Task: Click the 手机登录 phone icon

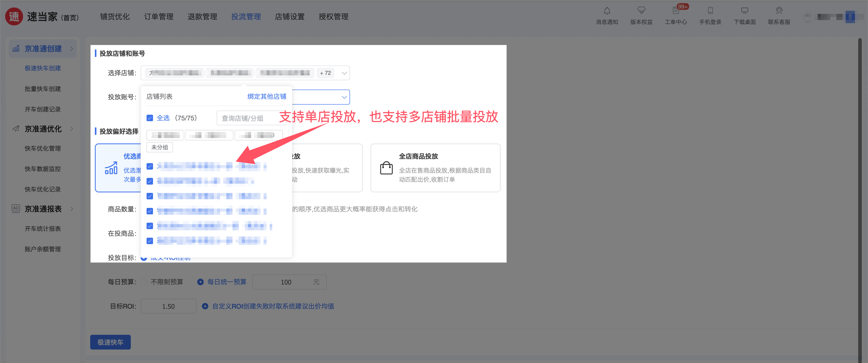Action: point(710,11)
